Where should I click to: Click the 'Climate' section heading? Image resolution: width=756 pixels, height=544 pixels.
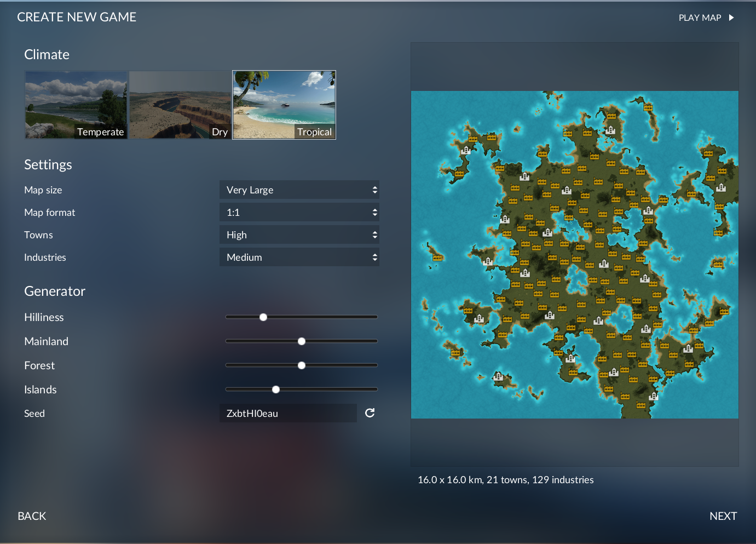pos(47,55)
